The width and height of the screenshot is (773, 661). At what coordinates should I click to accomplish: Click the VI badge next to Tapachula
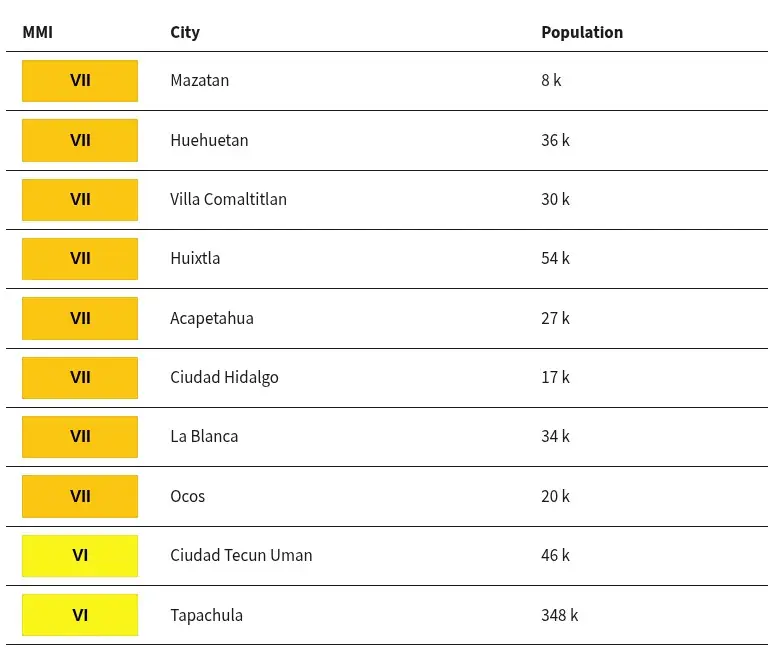80,615
